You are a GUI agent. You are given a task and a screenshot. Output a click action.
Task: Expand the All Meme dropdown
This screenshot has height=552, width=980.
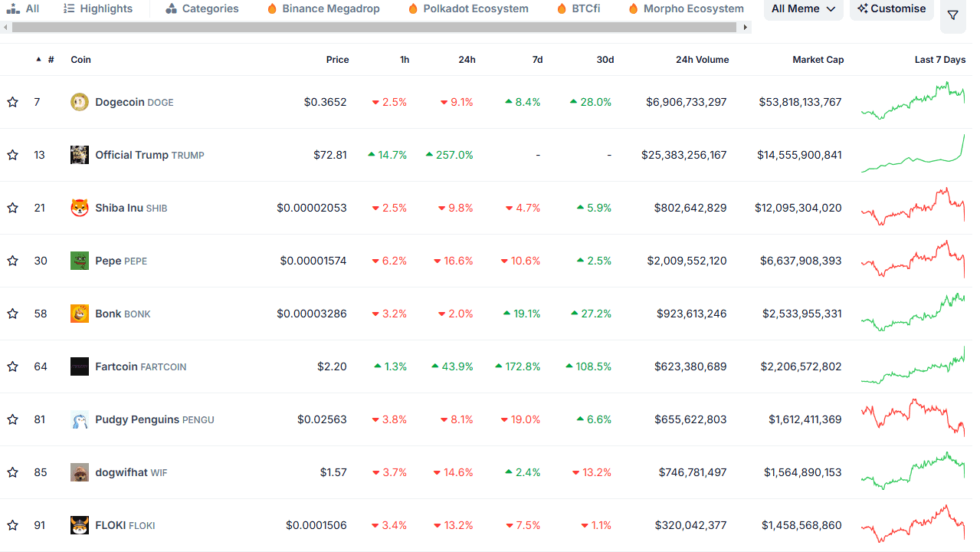[x=803, y=8]
